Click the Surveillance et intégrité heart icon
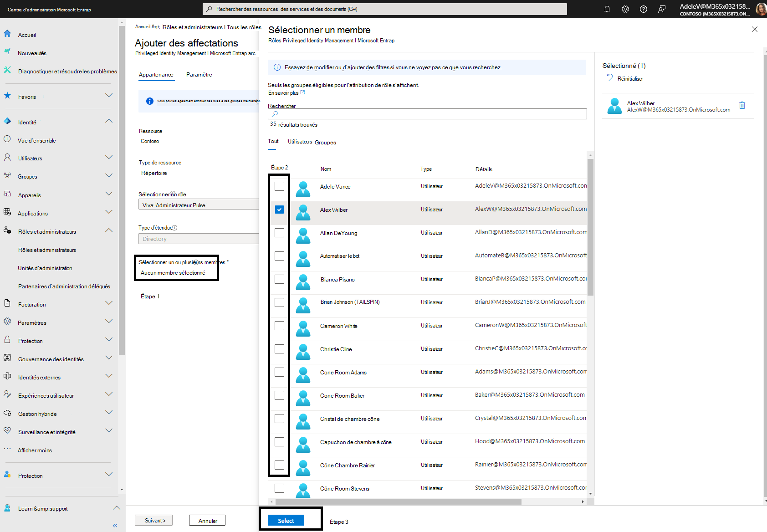 pyautogui.click(x=7, y=430)
